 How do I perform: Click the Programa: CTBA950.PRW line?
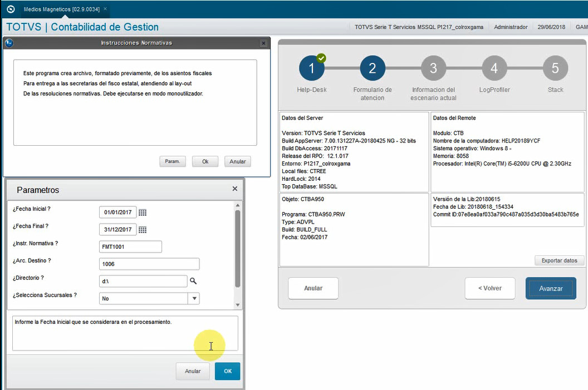coord(313,214)
